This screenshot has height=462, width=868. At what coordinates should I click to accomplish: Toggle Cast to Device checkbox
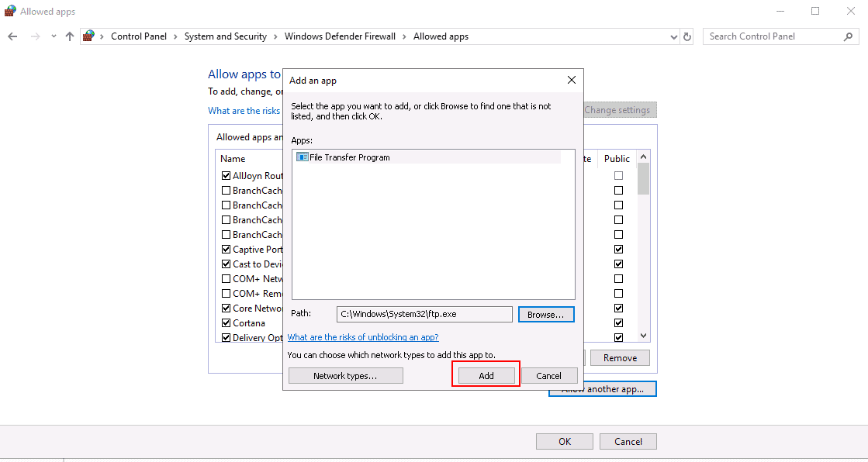point(226,264)
